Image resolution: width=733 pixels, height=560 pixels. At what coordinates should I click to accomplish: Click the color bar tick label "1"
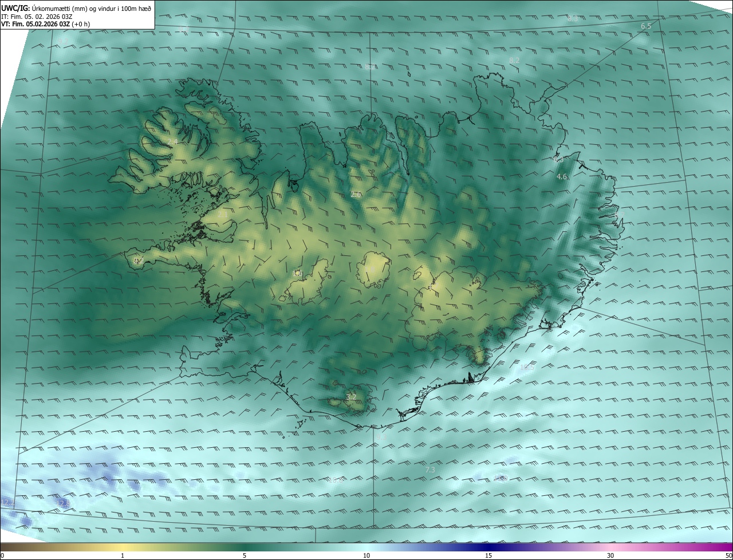pyautogui.click(x=123, y=555)
